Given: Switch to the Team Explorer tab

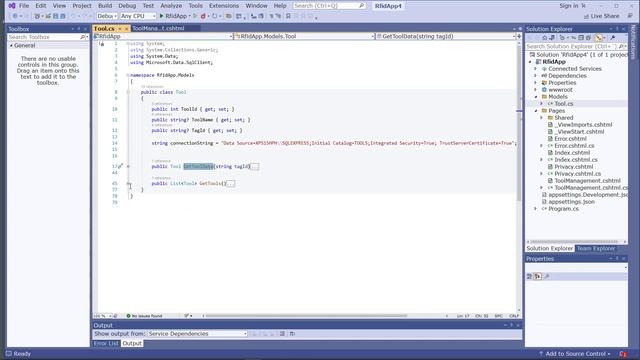Looking at the screenshot, I should coord(596,249).
